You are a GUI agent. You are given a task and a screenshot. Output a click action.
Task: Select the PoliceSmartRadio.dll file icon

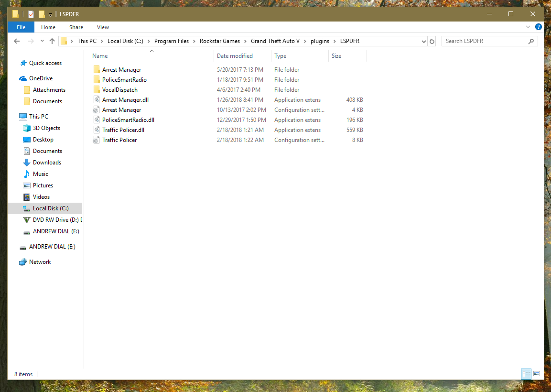click(x=96, y=120)
